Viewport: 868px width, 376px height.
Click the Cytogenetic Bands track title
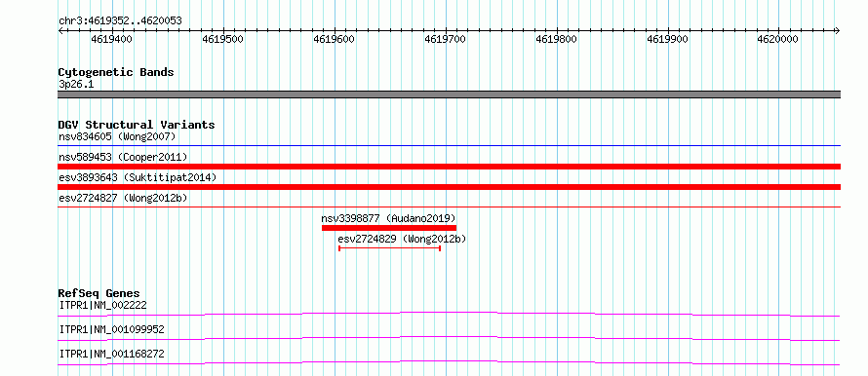tap(116, 72)
